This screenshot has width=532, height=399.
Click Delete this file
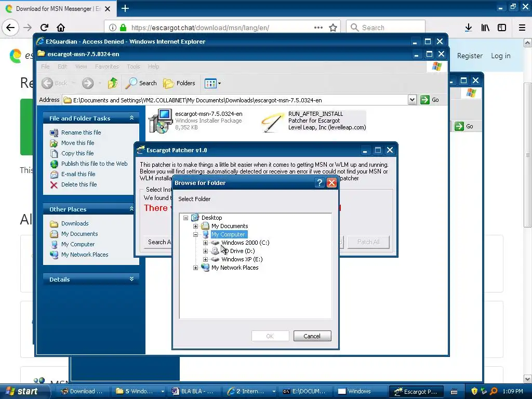pyautogui.click(x=79, y=184)
